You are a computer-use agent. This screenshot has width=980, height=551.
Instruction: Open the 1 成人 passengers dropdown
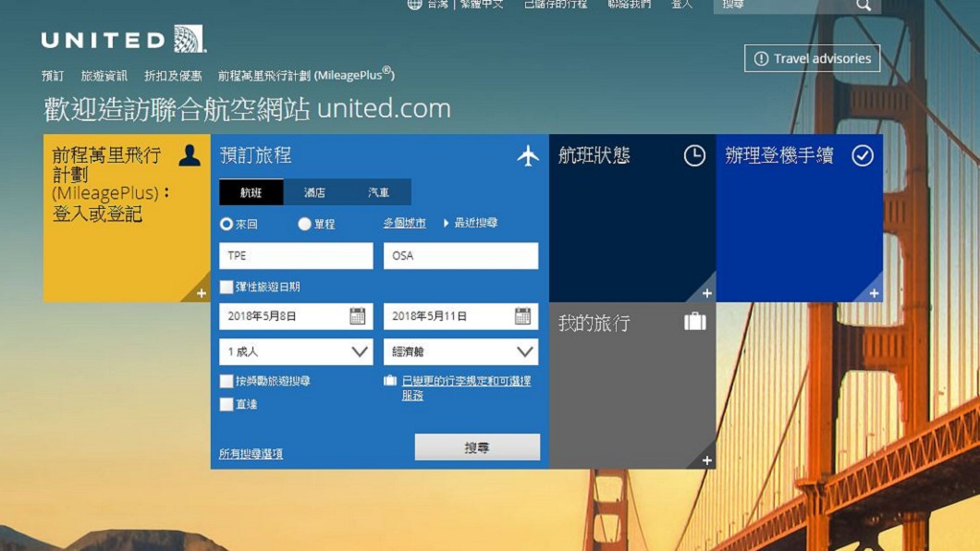pyautogui.click(x=296, y=351)
